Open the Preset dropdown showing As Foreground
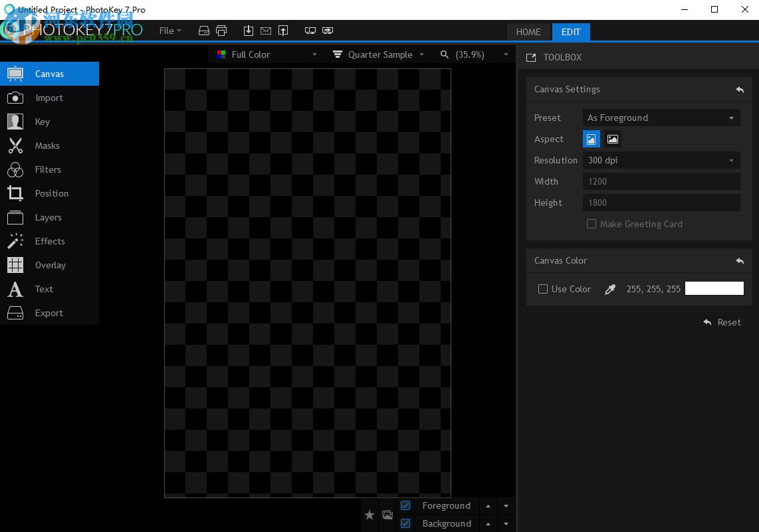 coord(661,118)
